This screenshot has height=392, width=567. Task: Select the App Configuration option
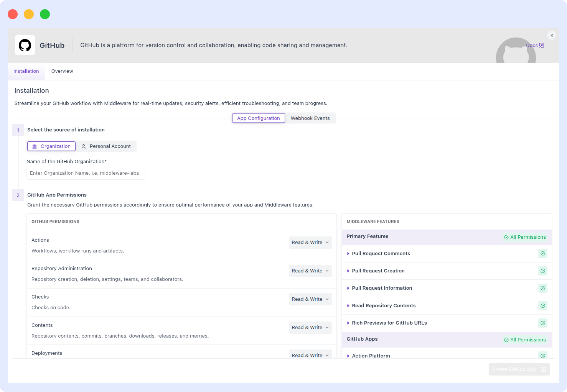[258, 118]
